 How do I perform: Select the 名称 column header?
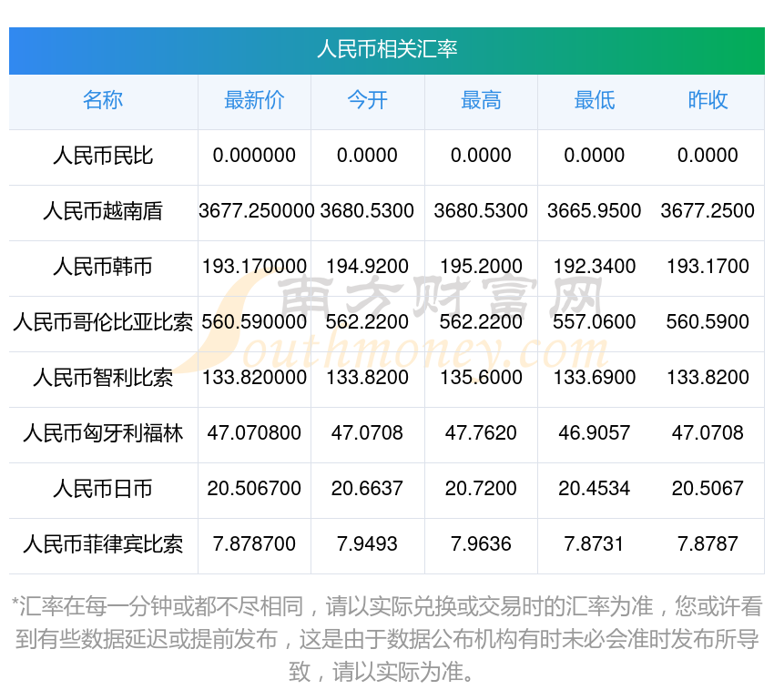click(x=103, y=100)
